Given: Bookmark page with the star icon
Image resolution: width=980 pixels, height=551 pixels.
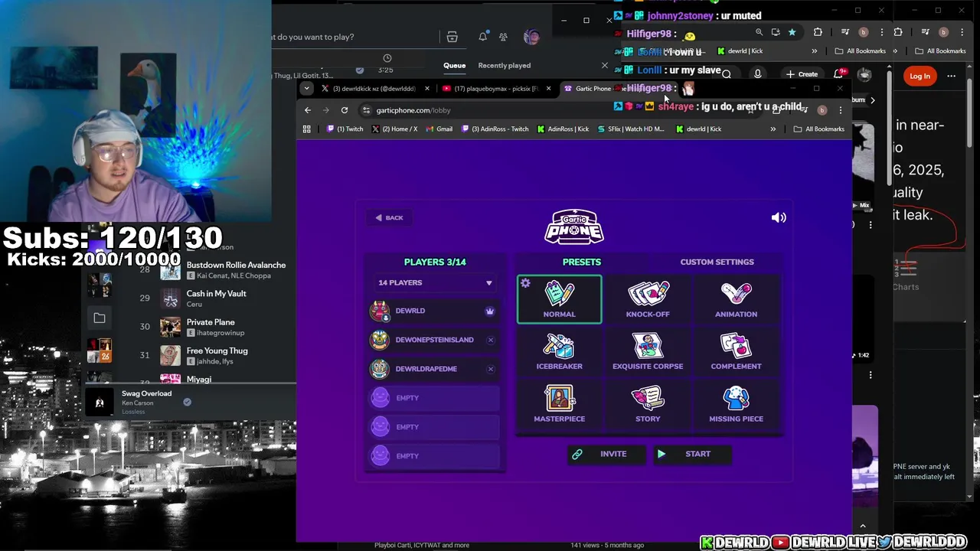Looking at the screenshot, I should pyautogui.click(x=792, y=32).
